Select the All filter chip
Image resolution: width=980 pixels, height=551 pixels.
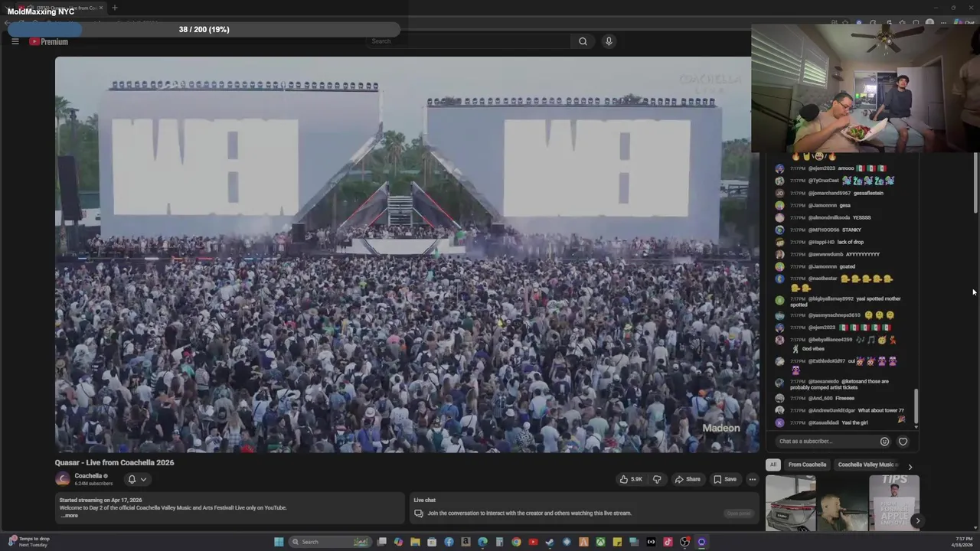pyautogui.click(x=773, y=465)
